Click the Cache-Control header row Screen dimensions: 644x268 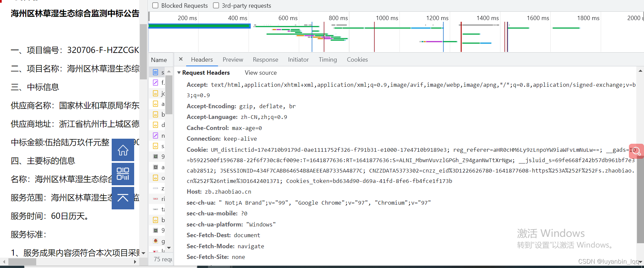(224, 128)
